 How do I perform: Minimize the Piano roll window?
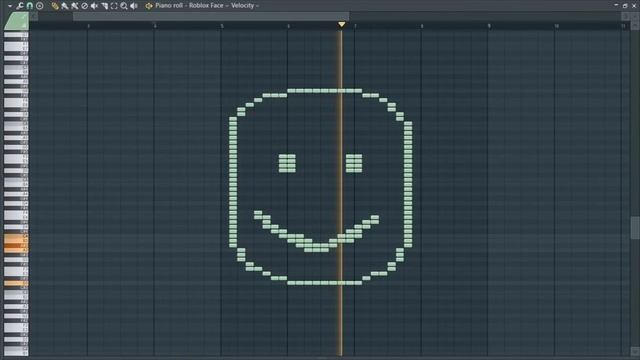(x=616, y=5)
